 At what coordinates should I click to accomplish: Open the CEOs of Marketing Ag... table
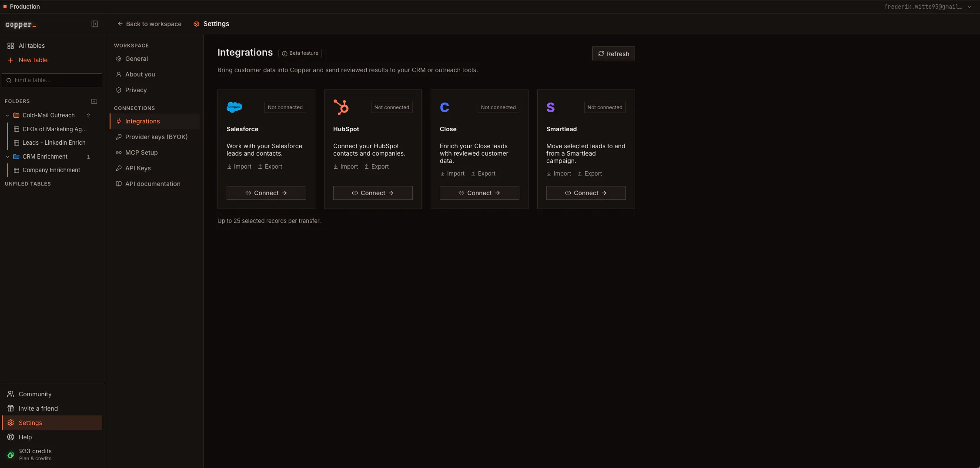pyautogui.click(x=54, y=129)
